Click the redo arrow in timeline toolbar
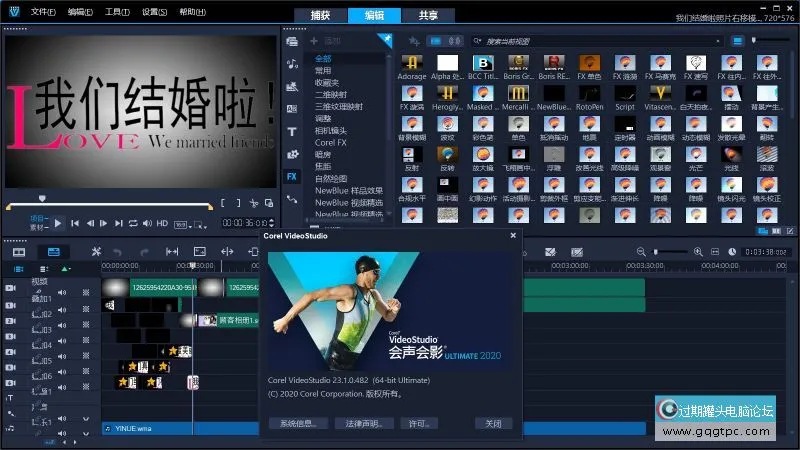Image resolution: width=800 pixels, height=450 pixels. point(144,252)
